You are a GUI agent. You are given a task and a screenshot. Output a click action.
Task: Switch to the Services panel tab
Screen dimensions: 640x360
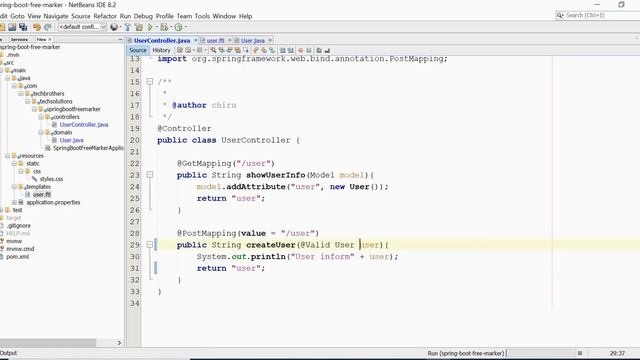19,39
